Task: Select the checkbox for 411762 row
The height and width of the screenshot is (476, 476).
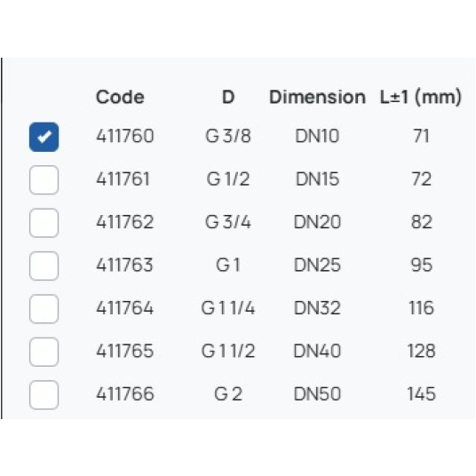Action: [x=44, y=223]
